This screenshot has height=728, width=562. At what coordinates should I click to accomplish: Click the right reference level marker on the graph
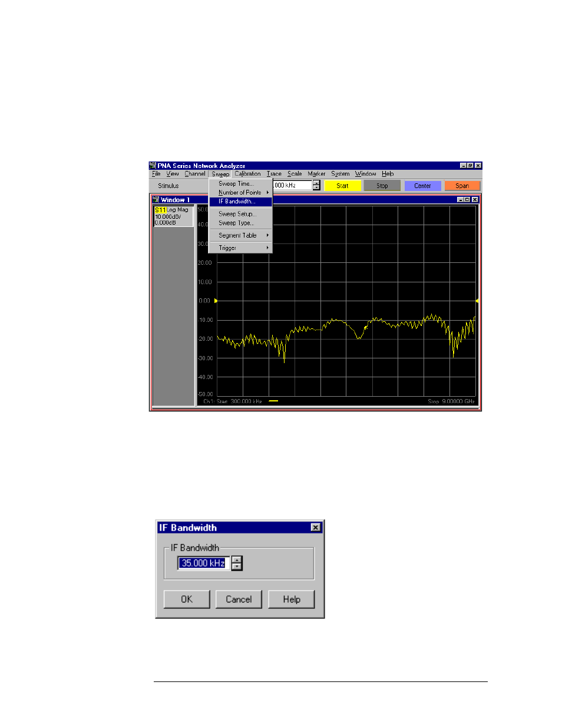[477, 301]
